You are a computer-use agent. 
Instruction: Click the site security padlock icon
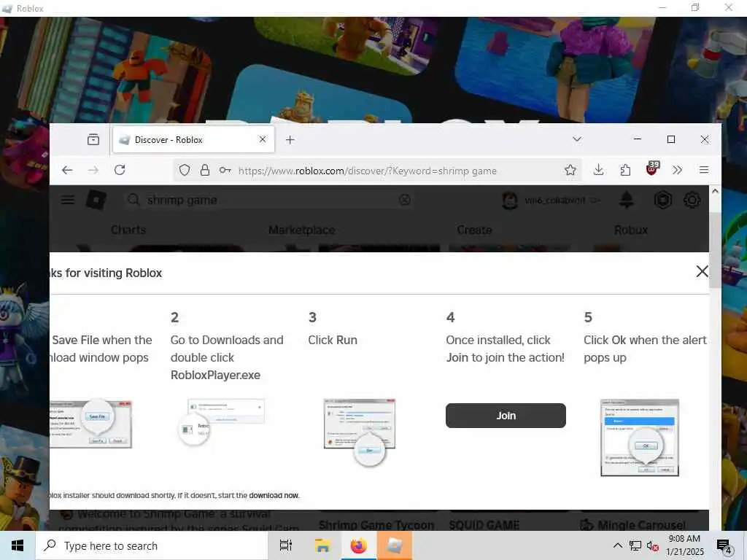[205, 170]
